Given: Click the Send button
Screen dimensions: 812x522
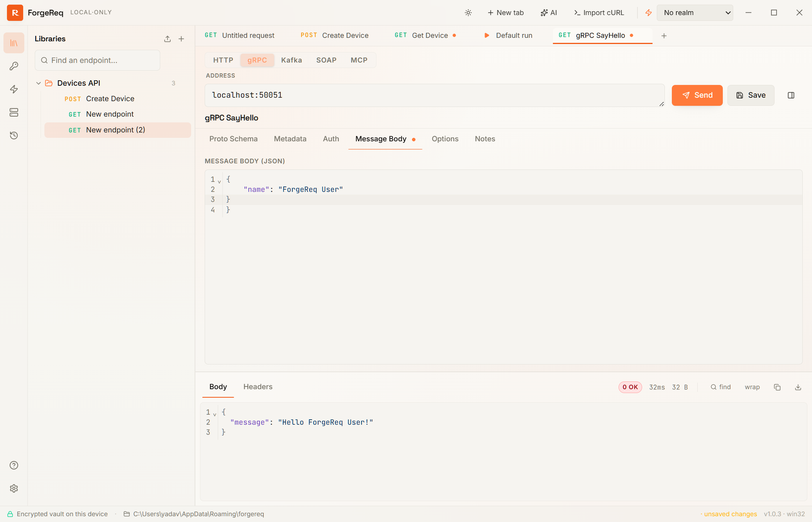Looking at the screenshot, I should tap(697, 95).
